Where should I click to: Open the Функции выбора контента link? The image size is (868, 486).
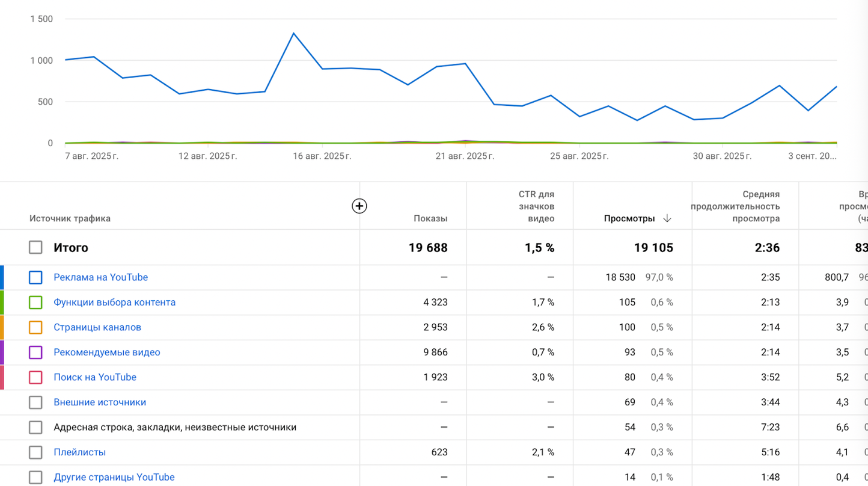pos(114,303)
